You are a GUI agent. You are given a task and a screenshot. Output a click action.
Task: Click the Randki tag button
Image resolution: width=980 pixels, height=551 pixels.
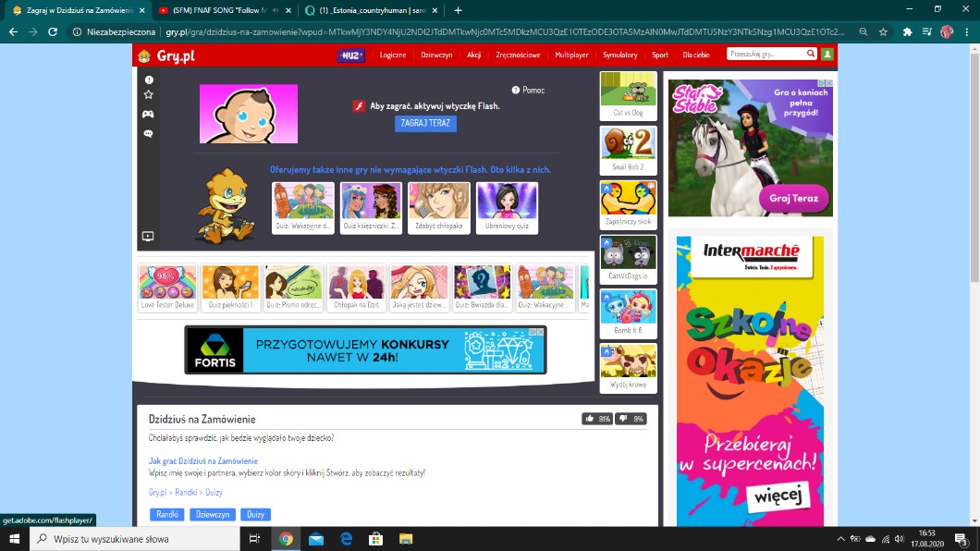[167, 515]
